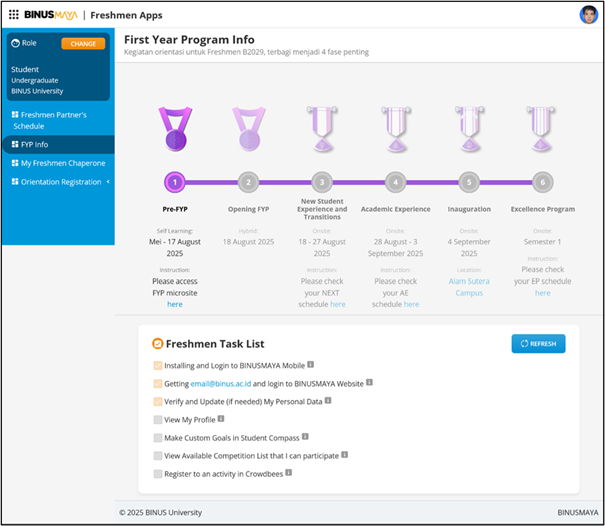Open info icon for BINUSMAYA Mobile task
605x526 pixels.
pos(310,364)
